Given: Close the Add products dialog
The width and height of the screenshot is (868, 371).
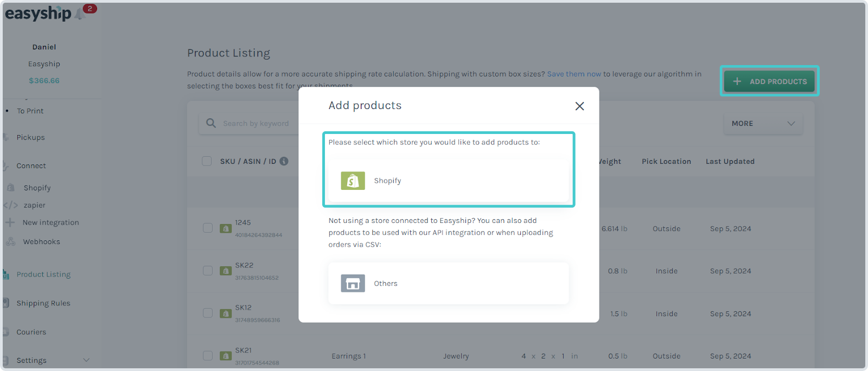Looking at the screenshot, I should [579, 106].
